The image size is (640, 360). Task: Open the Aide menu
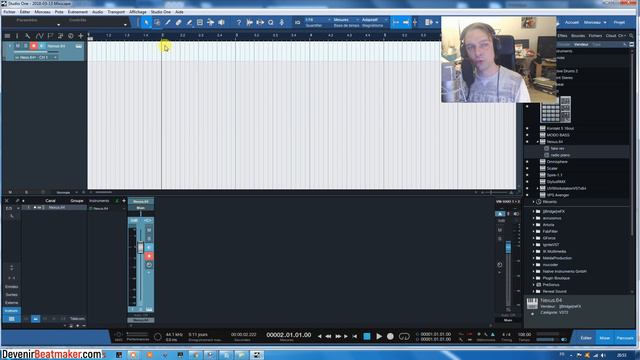click(179, 12)
